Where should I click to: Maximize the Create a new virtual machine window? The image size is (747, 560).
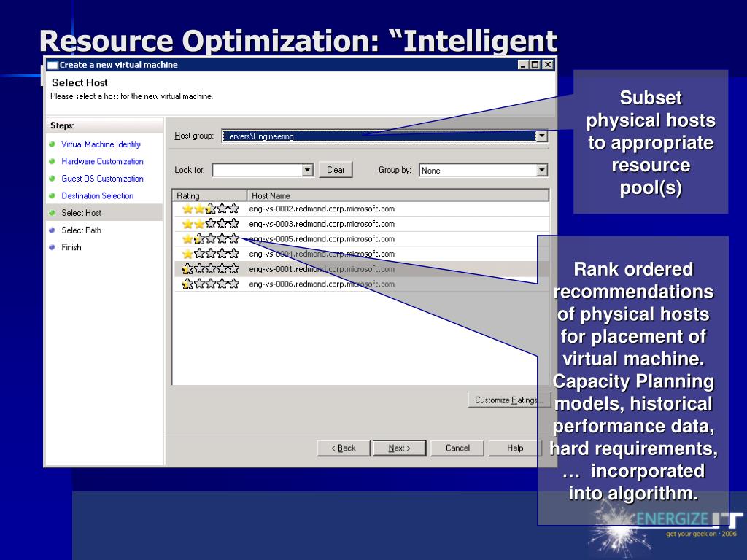[535, 65]
